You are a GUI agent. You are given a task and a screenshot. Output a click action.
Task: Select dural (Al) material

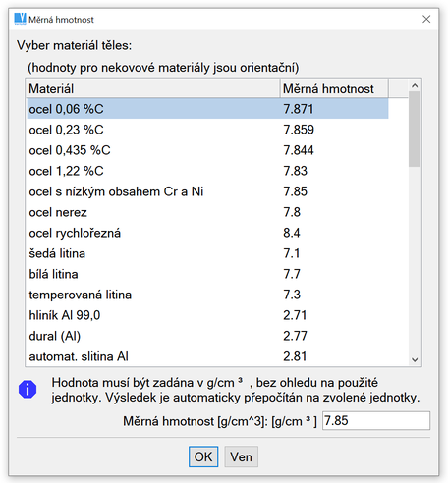coord(207,336)
